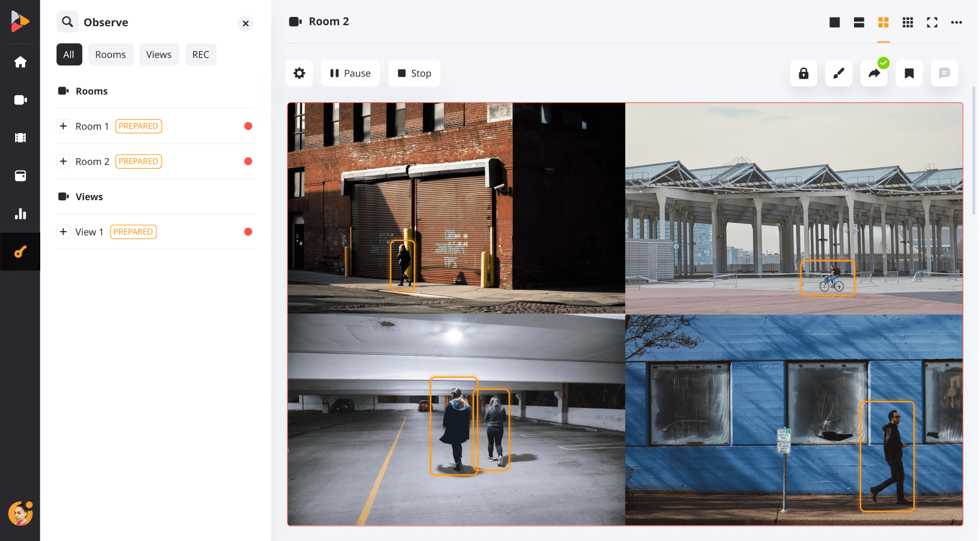This screenshot has width=980, height=541.
Task: Pause the live stream
Action: point(350,73)
